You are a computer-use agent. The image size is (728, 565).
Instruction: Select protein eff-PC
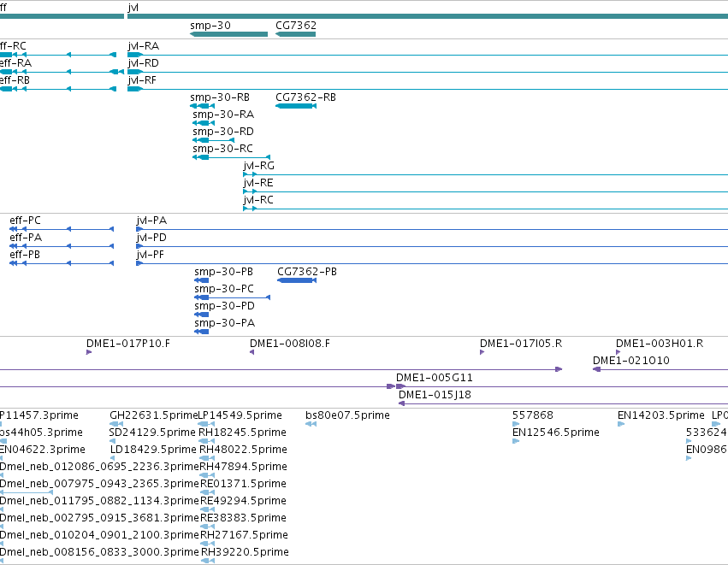point(62,229)
